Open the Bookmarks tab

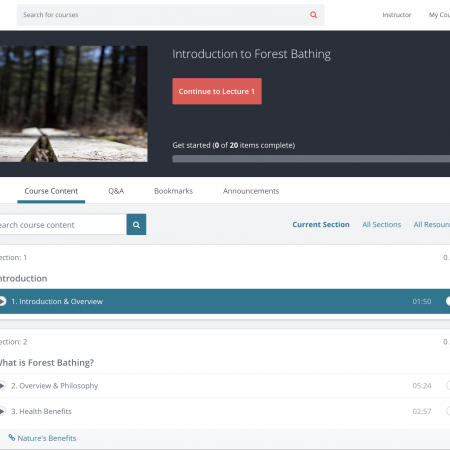[173, 191]
